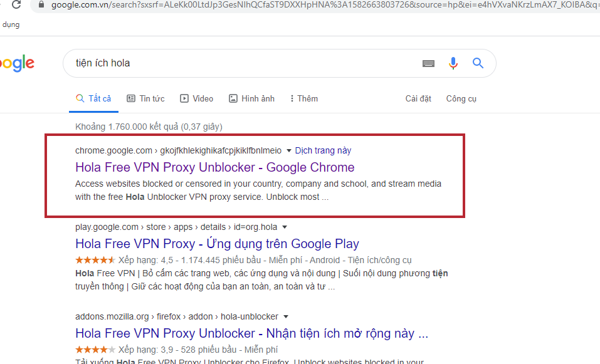Expand the dropdown arrow next to addons.mozilla.org result

(286, 316)
